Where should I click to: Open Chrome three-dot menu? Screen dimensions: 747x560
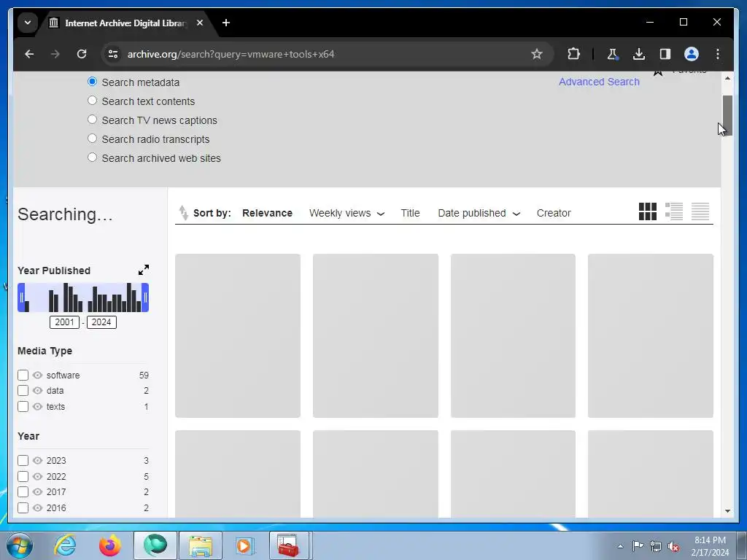click(718, 54)
